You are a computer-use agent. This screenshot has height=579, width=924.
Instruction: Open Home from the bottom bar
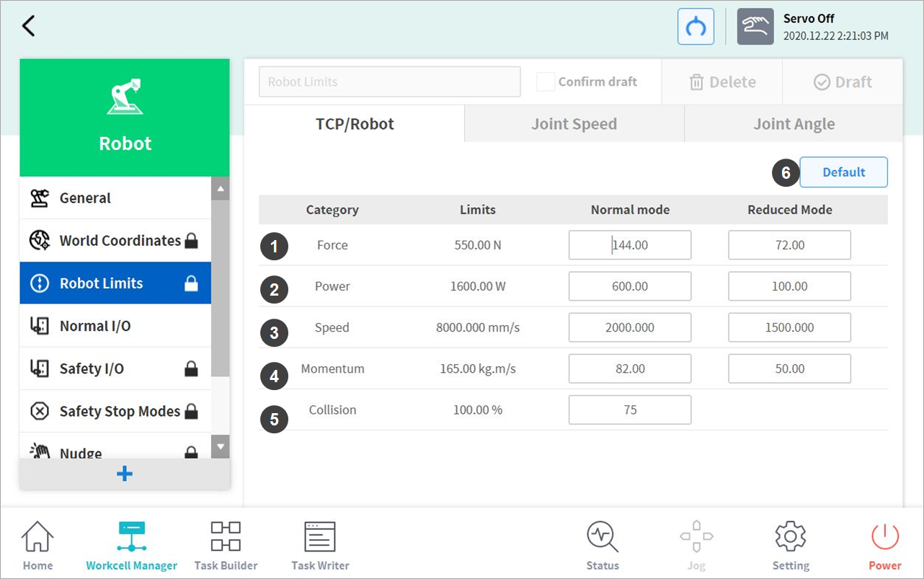coord(37,546)
